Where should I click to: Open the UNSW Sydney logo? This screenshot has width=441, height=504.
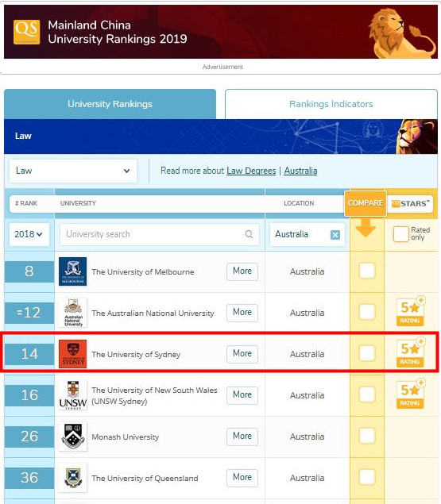coord(73,395)
